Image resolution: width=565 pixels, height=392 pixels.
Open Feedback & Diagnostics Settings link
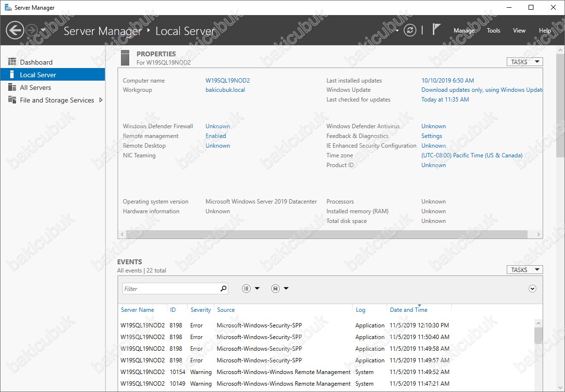[x=432, y=136]
